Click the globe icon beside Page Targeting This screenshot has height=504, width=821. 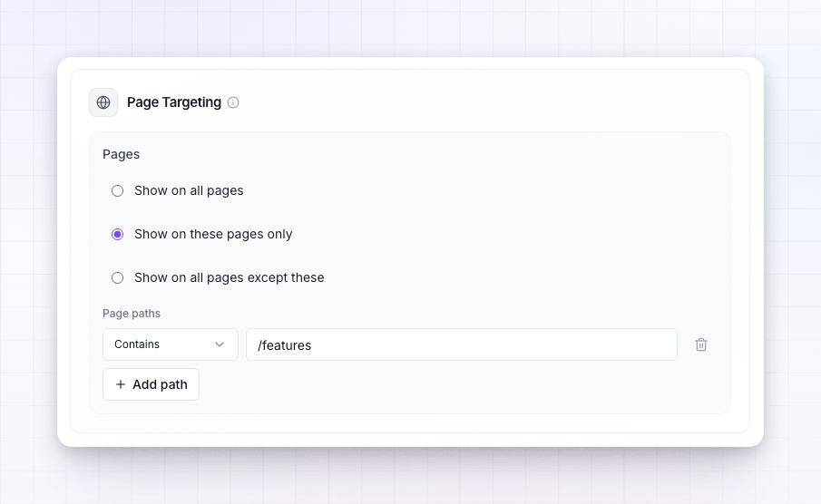click(103, 102)
